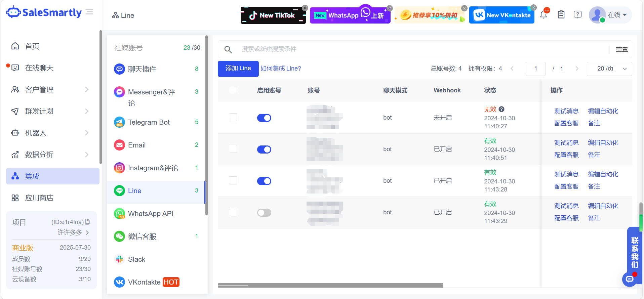This screenshot has height=299, width=644.
Task: Click 备注 for 11:43:29 row
Action: point(594,218)
